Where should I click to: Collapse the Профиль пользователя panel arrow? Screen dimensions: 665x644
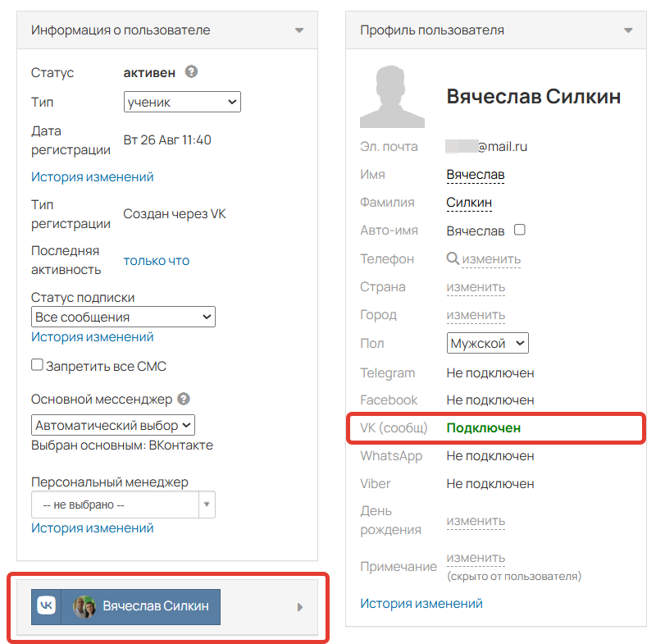click(x=628, y=30)
